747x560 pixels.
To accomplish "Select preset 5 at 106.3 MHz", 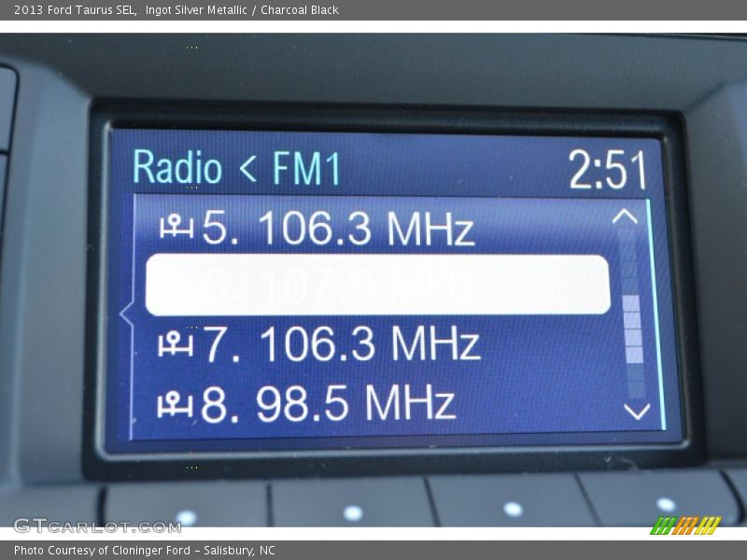I will pyautogui.click(x=317, y=227).
